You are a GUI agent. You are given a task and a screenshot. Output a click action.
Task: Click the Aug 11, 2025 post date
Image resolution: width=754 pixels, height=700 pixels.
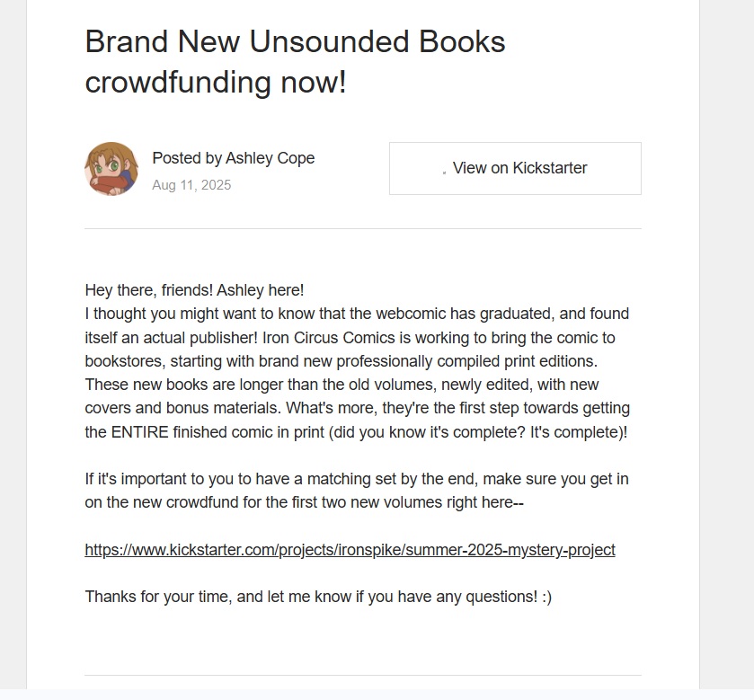[x=191, y=185]
